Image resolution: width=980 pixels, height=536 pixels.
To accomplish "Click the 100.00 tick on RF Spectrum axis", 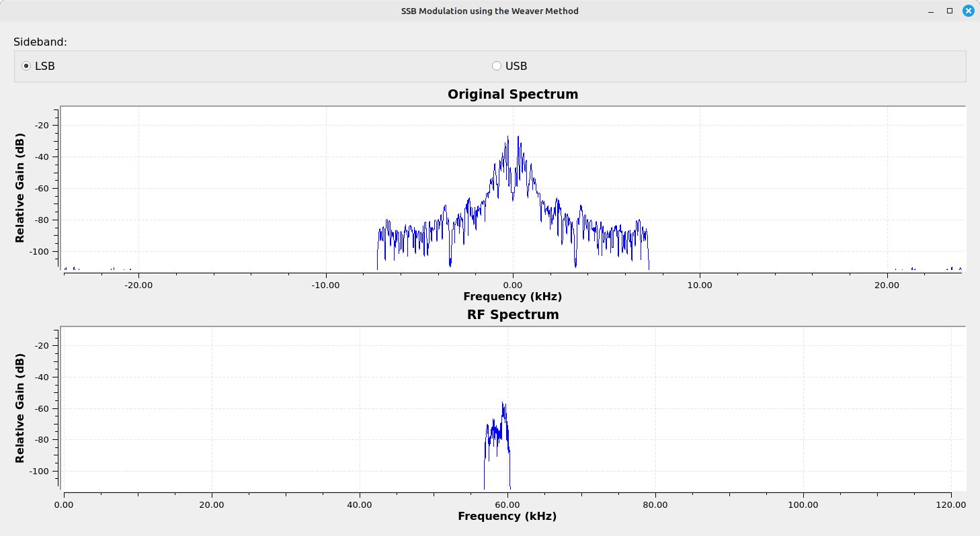I will click(803, 504).
